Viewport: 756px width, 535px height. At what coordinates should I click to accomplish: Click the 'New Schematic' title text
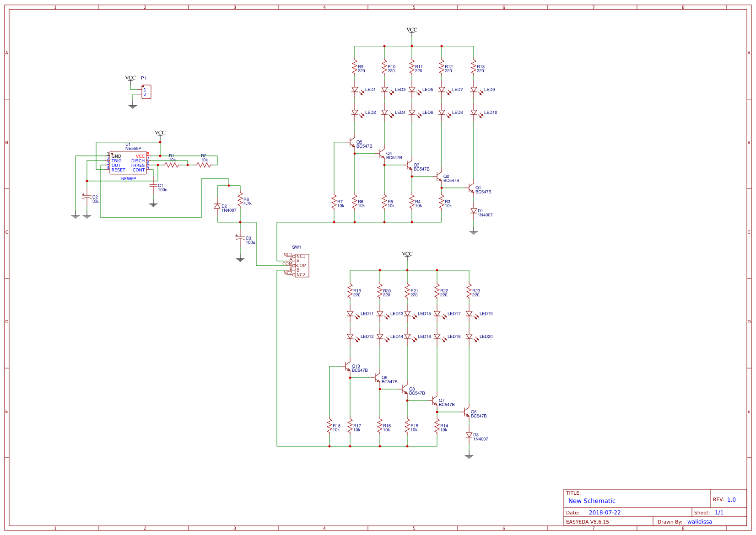click(592, 501)
